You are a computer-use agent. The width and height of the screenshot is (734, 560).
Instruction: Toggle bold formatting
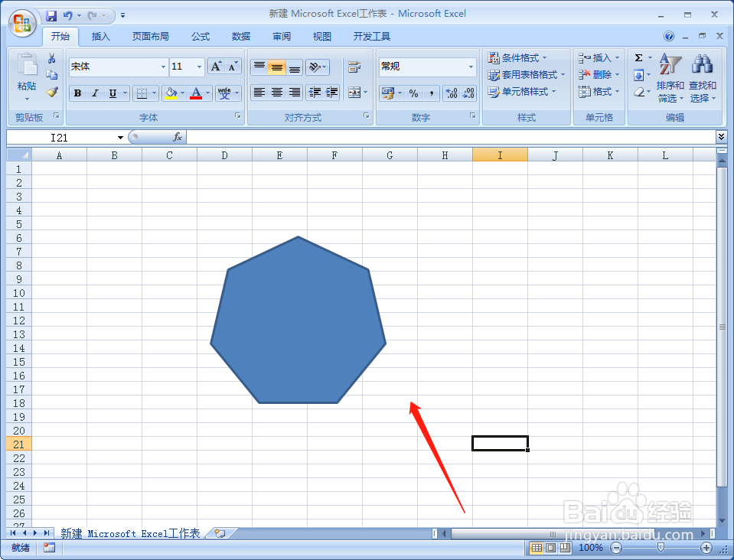tap(78, 93)
